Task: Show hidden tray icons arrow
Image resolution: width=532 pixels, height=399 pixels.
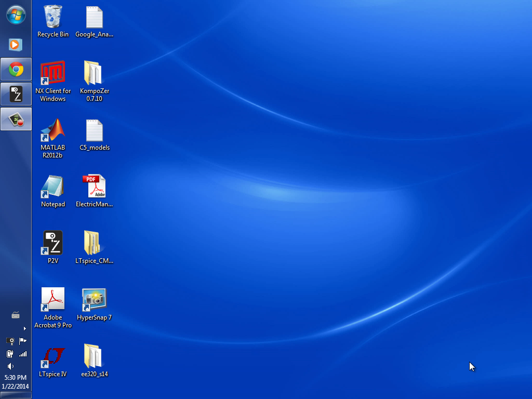Action: point(24,328)
